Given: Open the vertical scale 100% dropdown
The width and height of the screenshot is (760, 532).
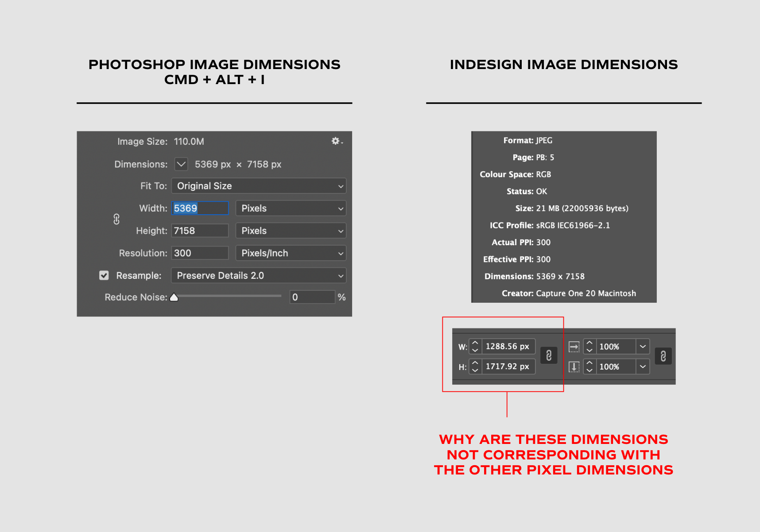Looking at the screenshot, I should tap(643, 366).
